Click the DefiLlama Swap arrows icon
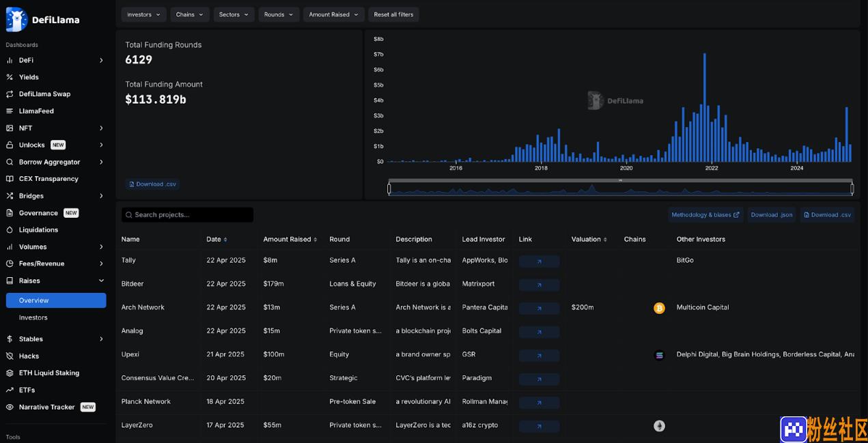This screenshot has width=868, height=443. click(x=10, y=94)
